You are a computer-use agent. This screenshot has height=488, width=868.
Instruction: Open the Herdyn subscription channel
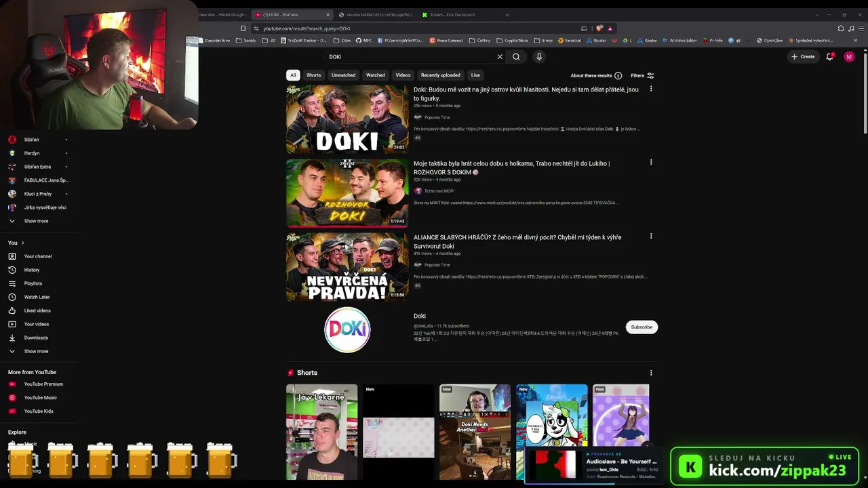coord(31,153)
